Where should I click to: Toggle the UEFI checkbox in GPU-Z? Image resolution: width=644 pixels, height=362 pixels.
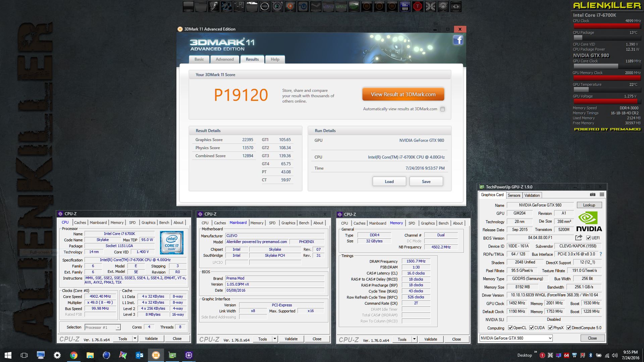coord(588,238)
